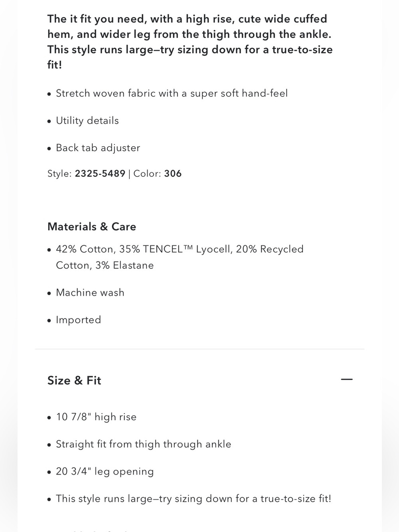Select the Materials & Care heading
This screenshot has height=532, width=399.
[92, 227]
